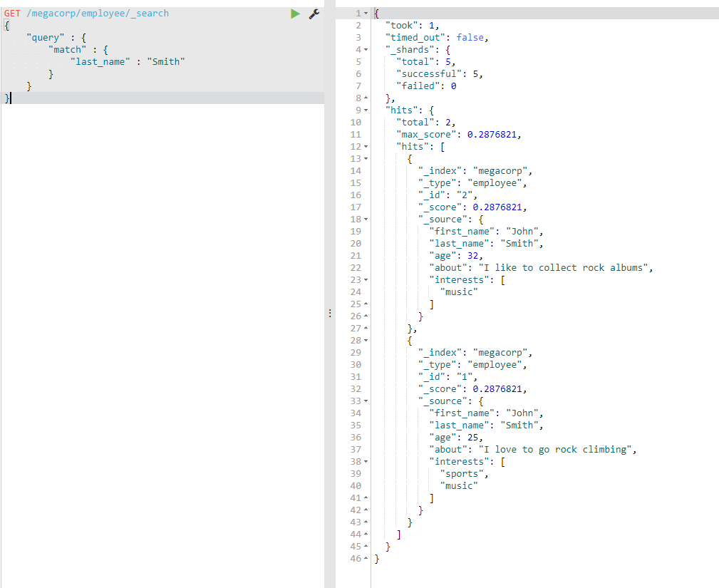Collapse the "_source" block at line 33
This screenshot has width=719, height=588.
pyautogui.click(x=366, y=401)
